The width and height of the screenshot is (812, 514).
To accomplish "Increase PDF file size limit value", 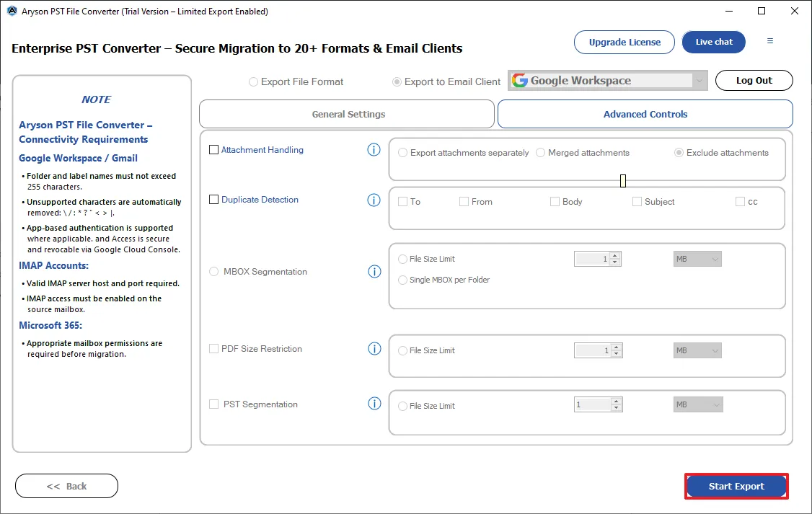I will pyautogui.click(x=617, y=347).
